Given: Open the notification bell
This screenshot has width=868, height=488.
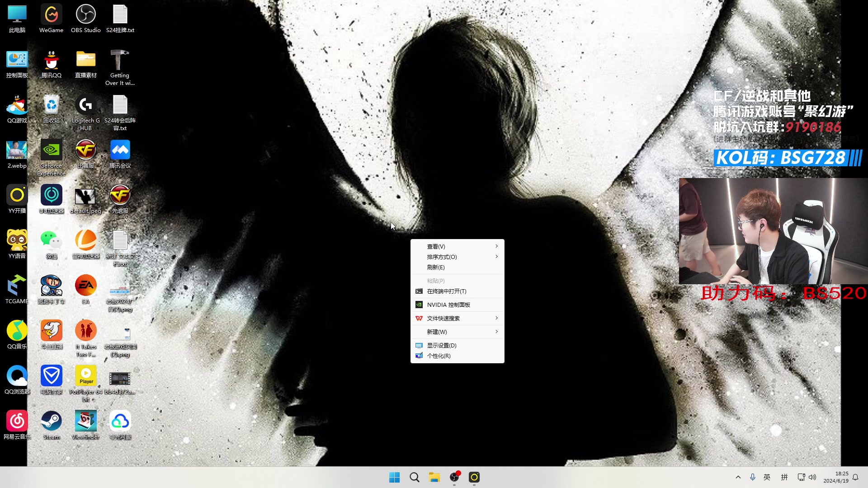Looking at the screenshot, I should point(855,477).
